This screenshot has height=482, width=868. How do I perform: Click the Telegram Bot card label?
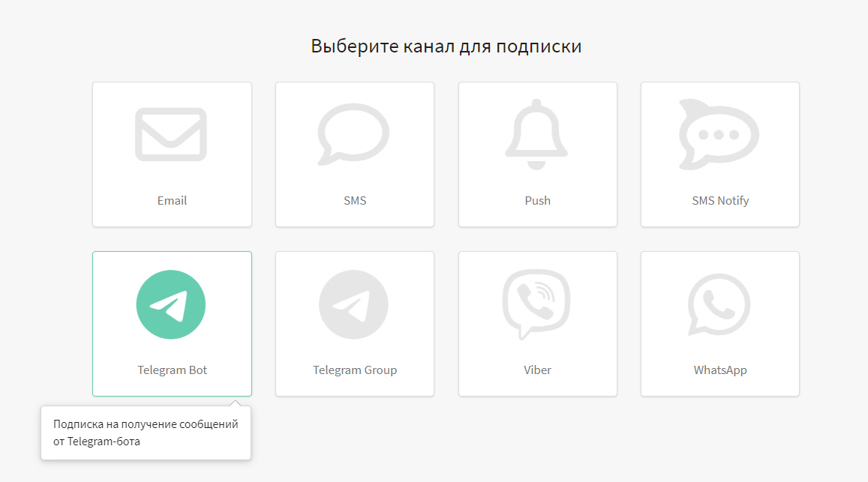[172, 370]
